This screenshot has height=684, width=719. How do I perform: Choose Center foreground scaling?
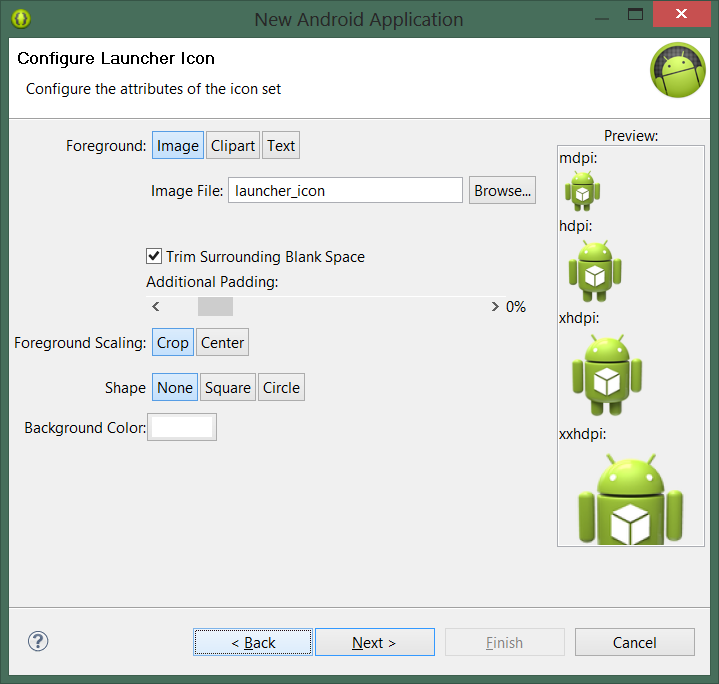(222, 342)
